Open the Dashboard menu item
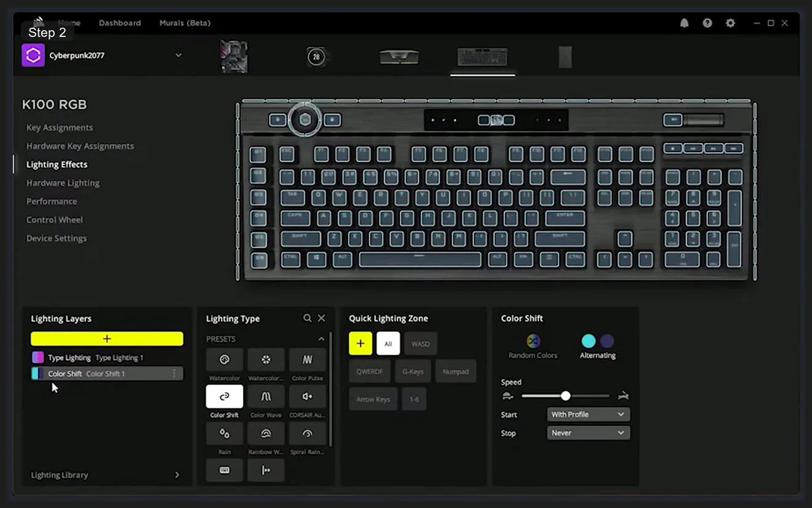This screenshot has height=508, width=812. pos(119,23)
